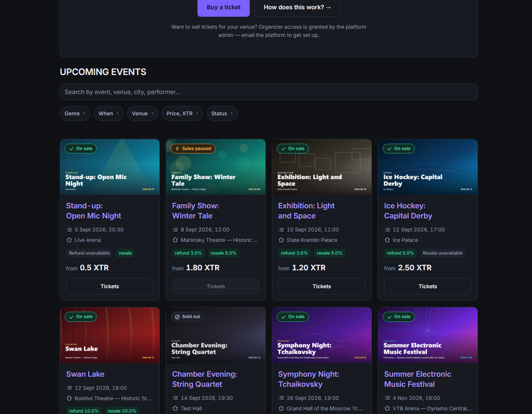Image resolution: width=532 pixels, height=414 pixels.
Task: Click the venue icon next to Live Arena
Action: point(69,240)
